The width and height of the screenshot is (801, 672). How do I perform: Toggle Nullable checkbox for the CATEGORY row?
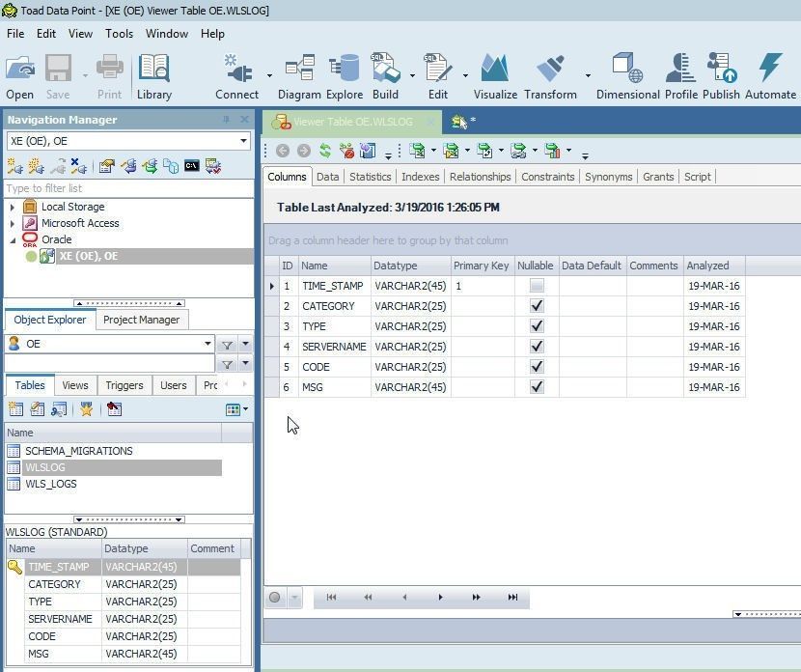coord(537,306)
